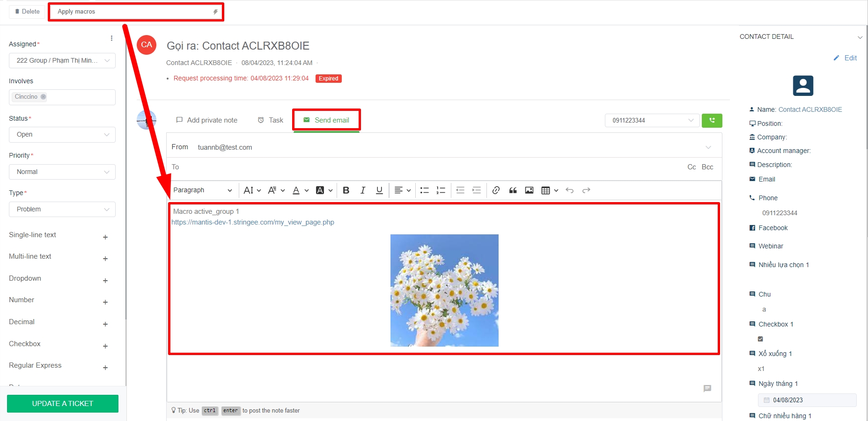Click the underline formatting icon
Image resolution: width=868 pixels, height=421 pixels.
click(379, 190)
